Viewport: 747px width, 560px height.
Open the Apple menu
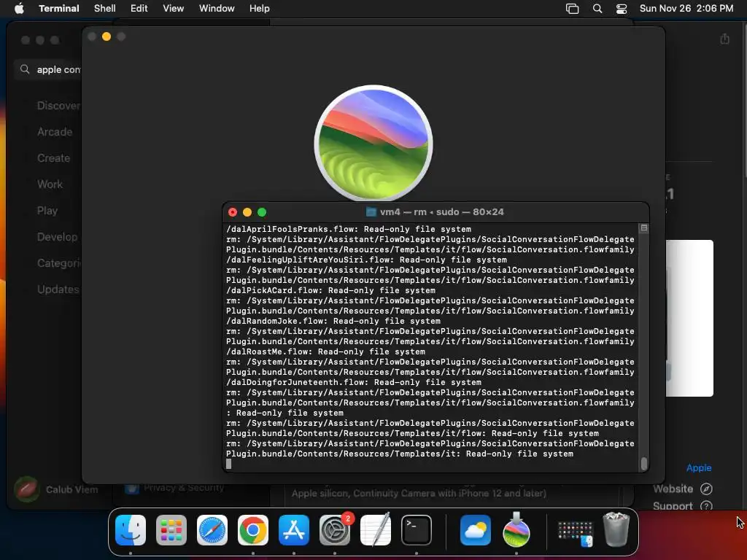(19, 9)
